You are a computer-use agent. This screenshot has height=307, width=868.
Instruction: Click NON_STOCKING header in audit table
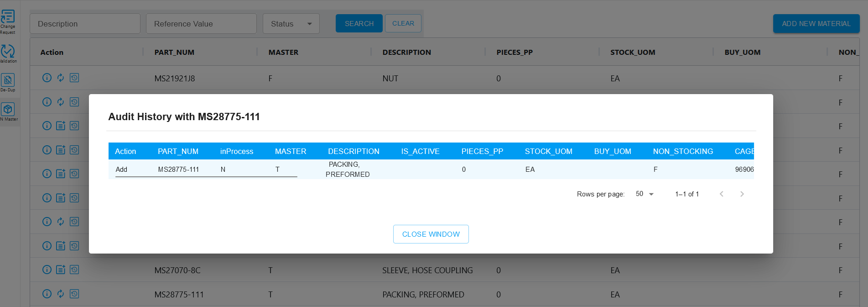[x=683, y=151]
